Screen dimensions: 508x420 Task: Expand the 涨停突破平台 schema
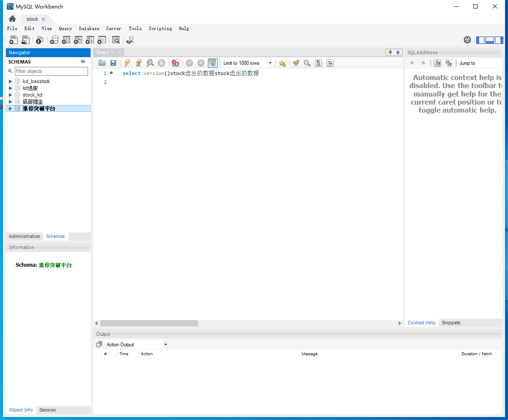click(x=11, y=108)
